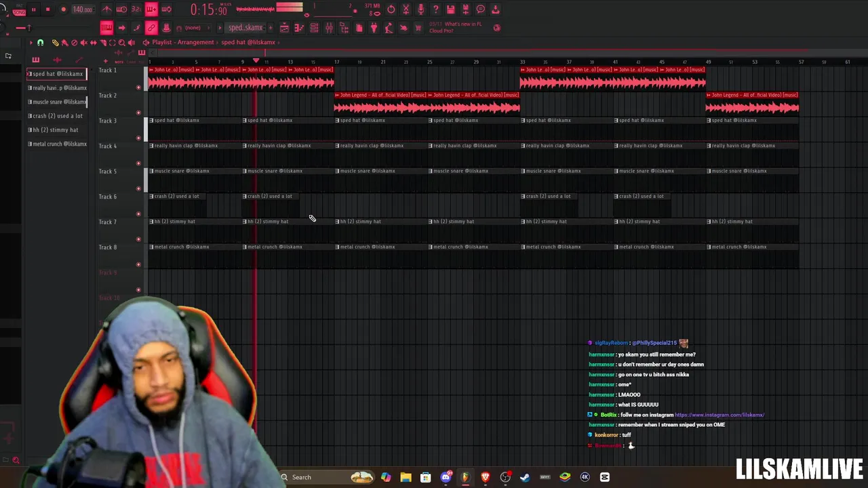The height and width of the screenshot is (488, 868).
Task: Select the Delete tool
Action: pyautogui.click(x=75, y=43)
